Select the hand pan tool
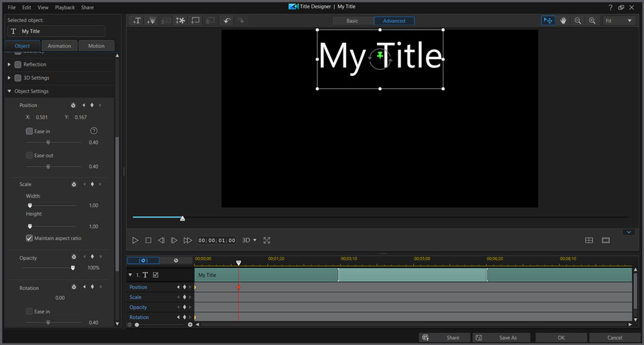The width and height of the screenshot is (644, 345). [x=563, y=21]
